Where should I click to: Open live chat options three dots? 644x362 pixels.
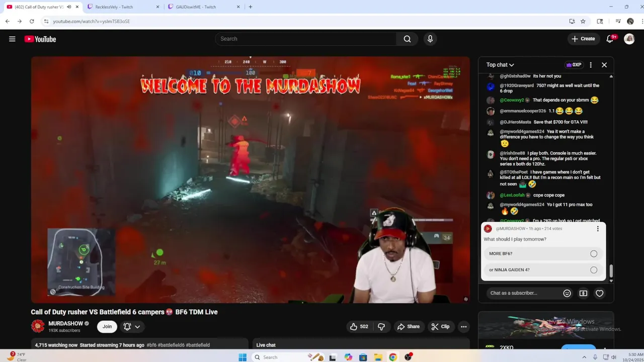click(x=591, y=65)
